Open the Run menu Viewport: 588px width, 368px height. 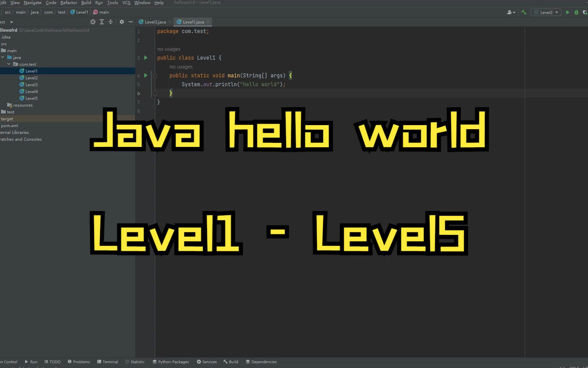pyautogui.click(x=99, y=3)
